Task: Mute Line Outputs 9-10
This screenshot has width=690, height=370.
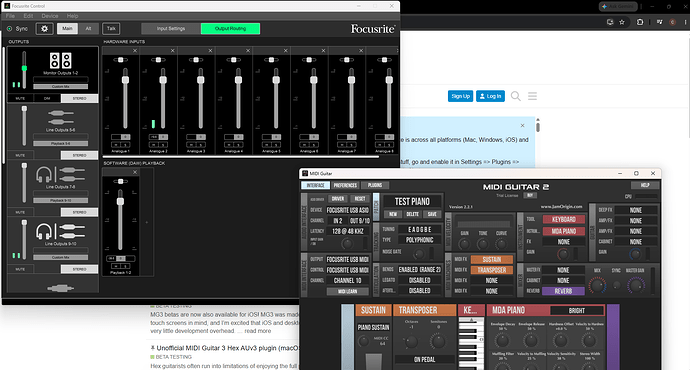Action: (x=20, y=269)
